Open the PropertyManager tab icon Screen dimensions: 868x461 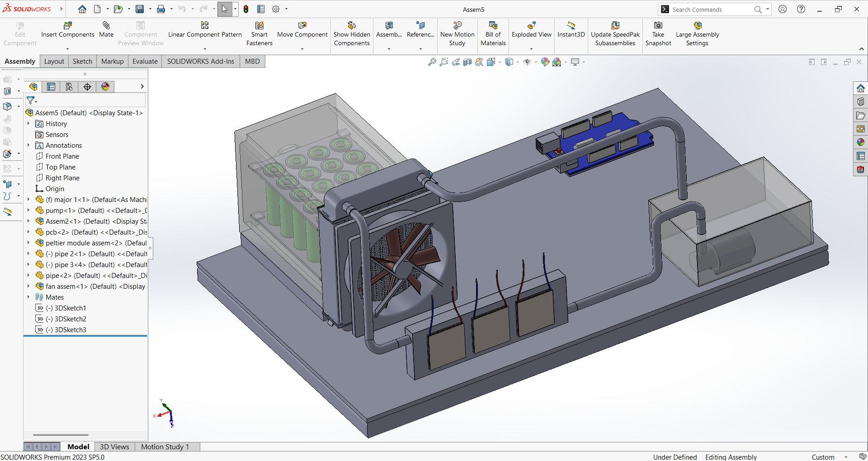(51, 87)
